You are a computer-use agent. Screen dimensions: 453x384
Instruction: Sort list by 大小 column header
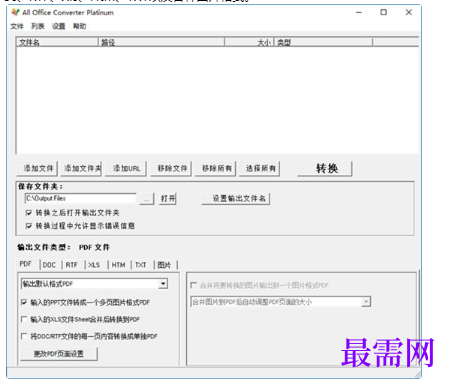(249, 42)
